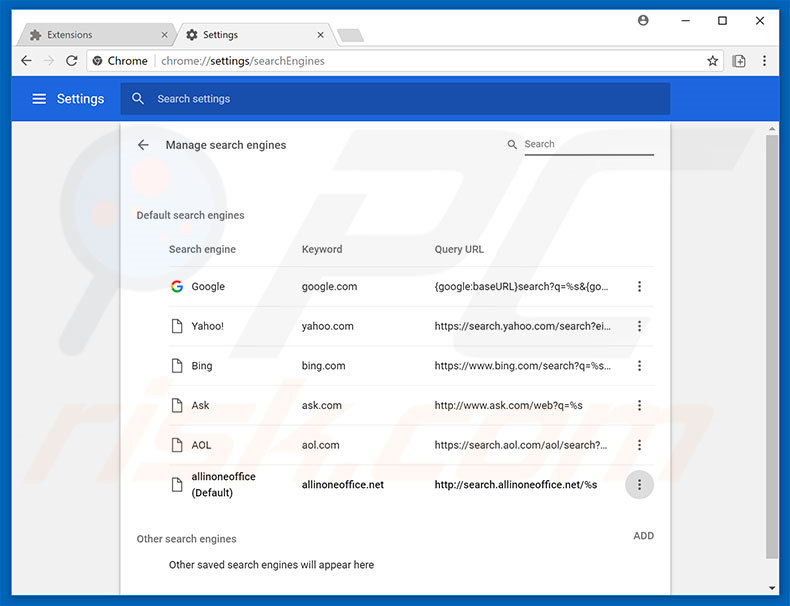This screenshot has width=790, height=606.
Task: Click the search settings magnifier icon
Action: point(138,99)
